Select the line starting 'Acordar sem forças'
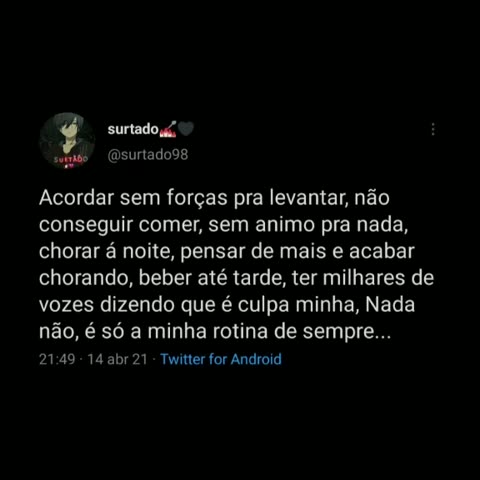The image size is (480, 480). [x=214, y=199]
